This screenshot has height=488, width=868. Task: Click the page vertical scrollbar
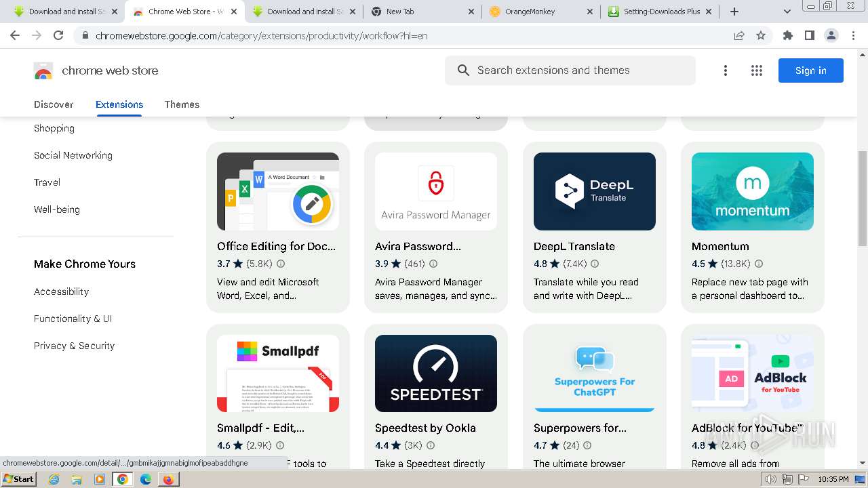click(x=863, y=199)
